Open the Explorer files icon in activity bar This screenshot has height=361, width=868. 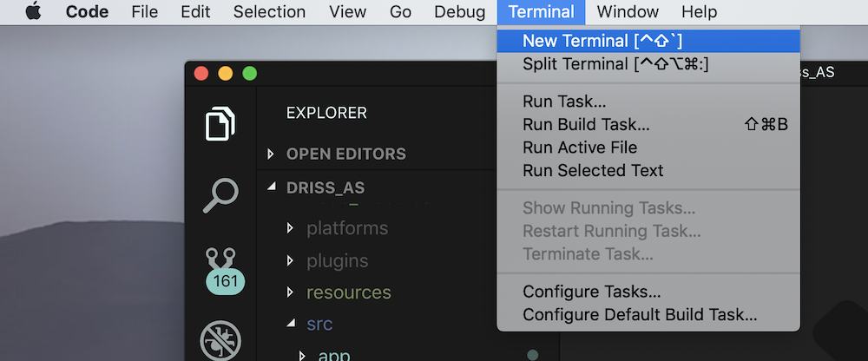pyautogui.click(x=220, y=123)
